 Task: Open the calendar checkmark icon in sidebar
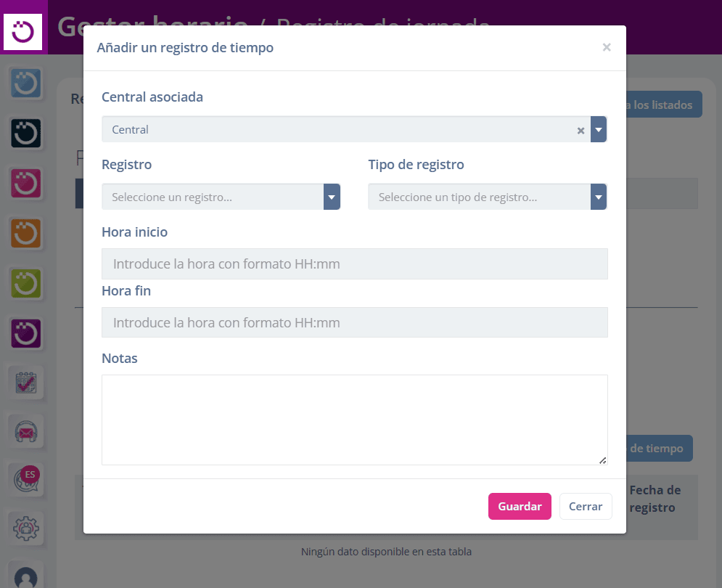(27, 382)
